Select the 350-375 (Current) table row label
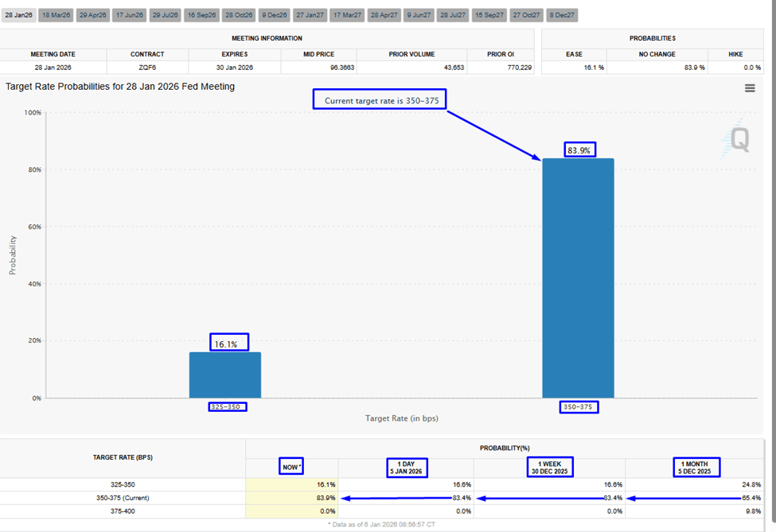Viewport: 776px width, 532px height. (x=123, y=498)
